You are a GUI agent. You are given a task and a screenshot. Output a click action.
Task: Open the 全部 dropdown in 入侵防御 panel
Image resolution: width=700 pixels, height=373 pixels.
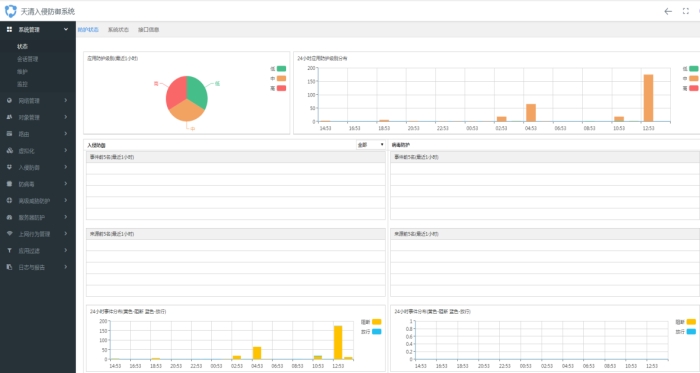371,145
